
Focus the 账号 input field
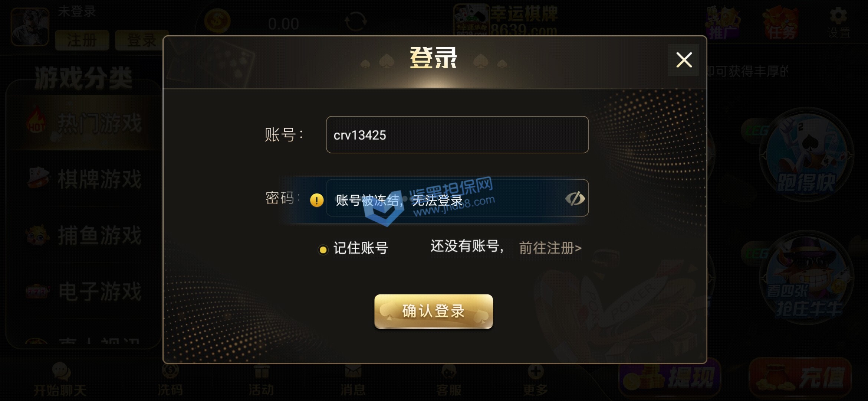tap(457, 135)
